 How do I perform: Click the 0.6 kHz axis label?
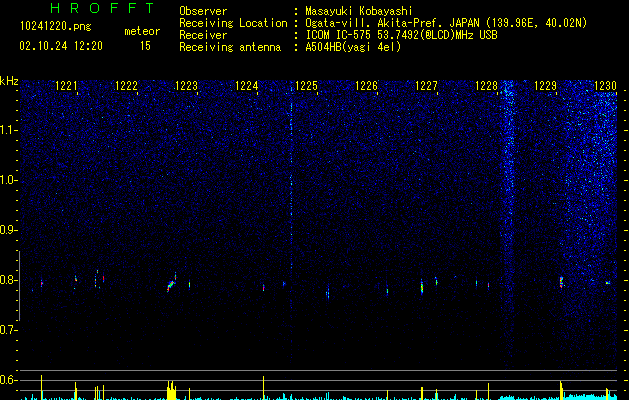coord(9,380)
